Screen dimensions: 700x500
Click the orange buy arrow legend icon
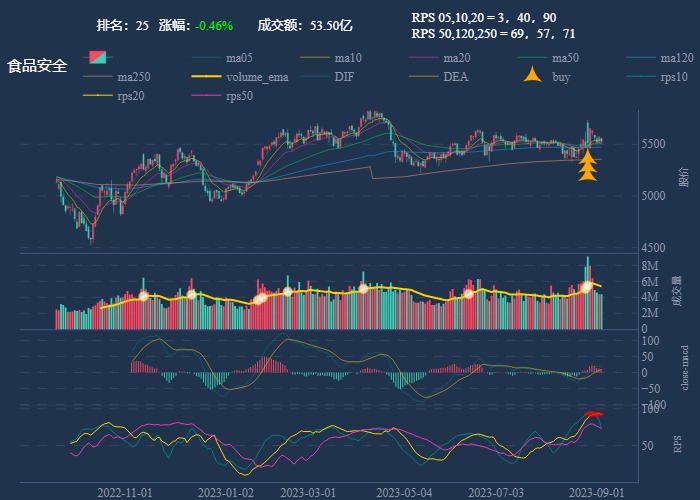534,77
